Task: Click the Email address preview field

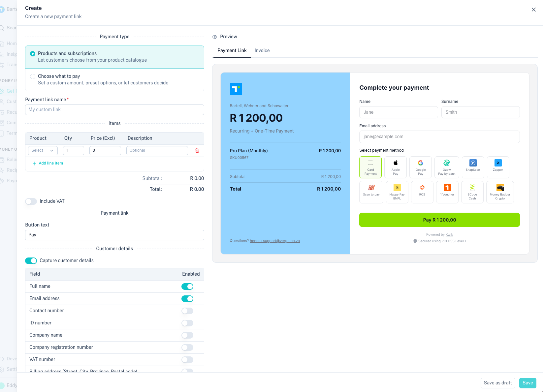Action: pyautogui.click(x=439, y=137)
